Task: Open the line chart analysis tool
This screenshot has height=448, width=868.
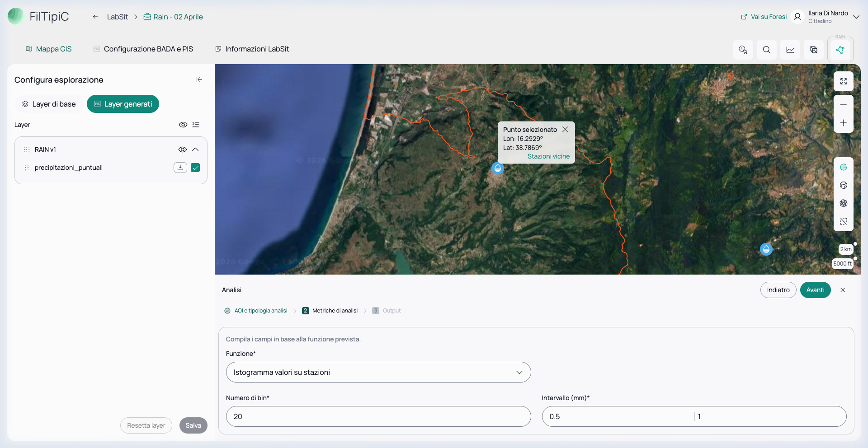Action: pyautogui.click(x=790, y=50)
